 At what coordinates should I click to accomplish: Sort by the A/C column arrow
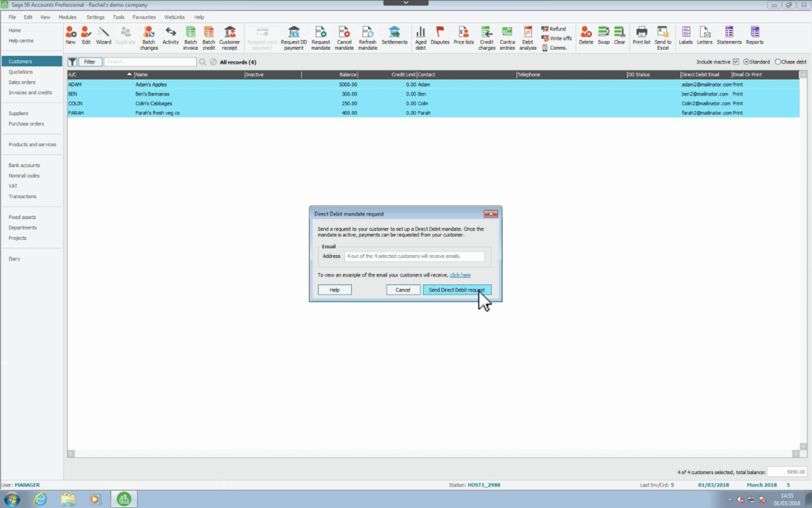[x=129, y=74]
